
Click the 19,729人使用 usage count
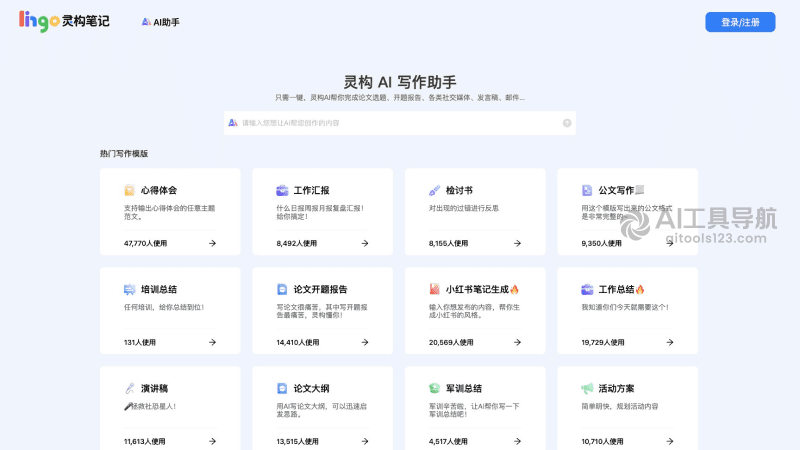pyautogui.click(x=603, y=342)
